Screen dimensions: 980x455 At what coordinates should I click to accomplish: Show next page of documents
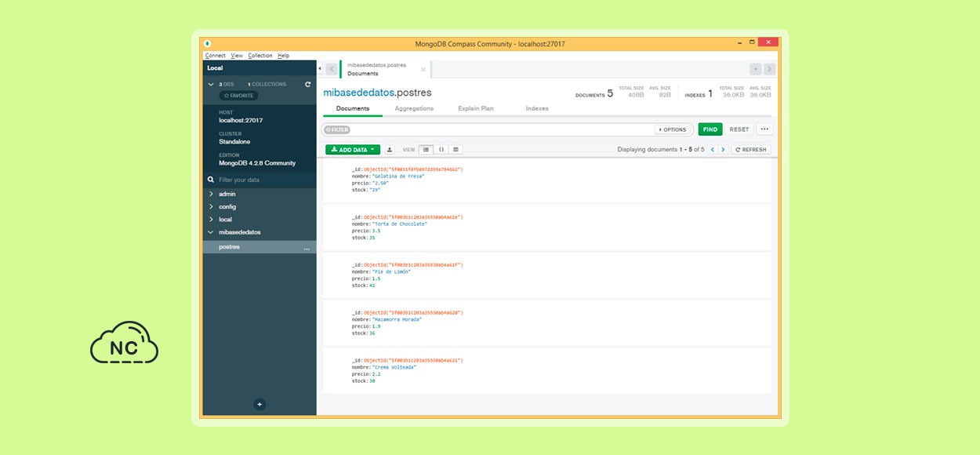[723, 149]
